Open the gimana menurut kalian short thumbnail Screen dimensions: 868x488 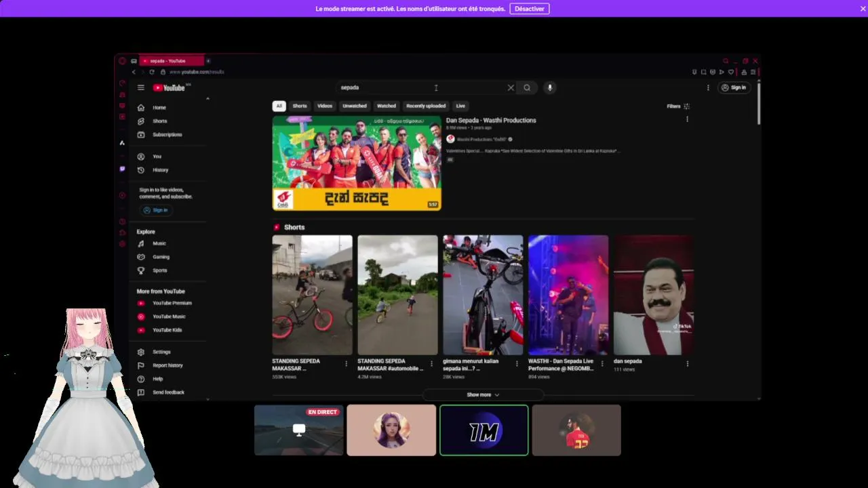[483, 295]
